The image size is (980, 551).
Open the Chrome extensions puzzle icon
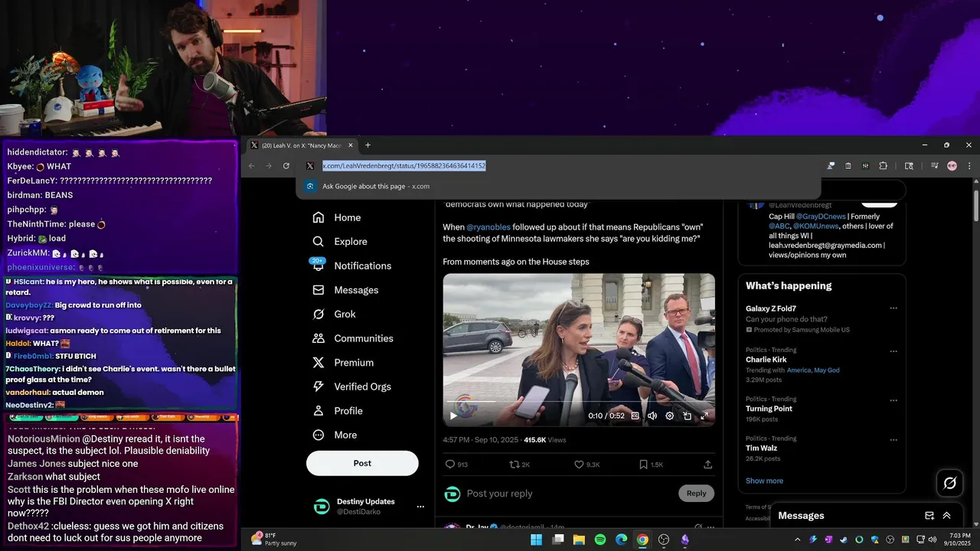(x=883, y=166)
